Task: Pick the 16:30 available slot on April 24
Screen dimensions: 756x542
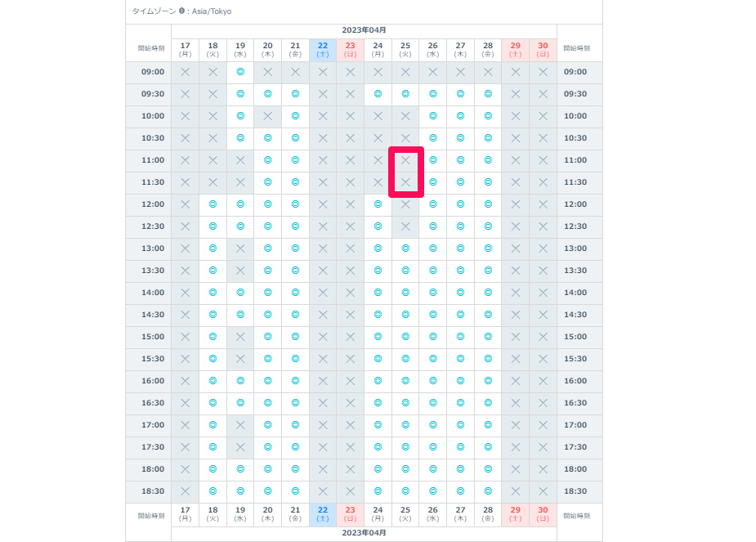Action: coord(378,403)
